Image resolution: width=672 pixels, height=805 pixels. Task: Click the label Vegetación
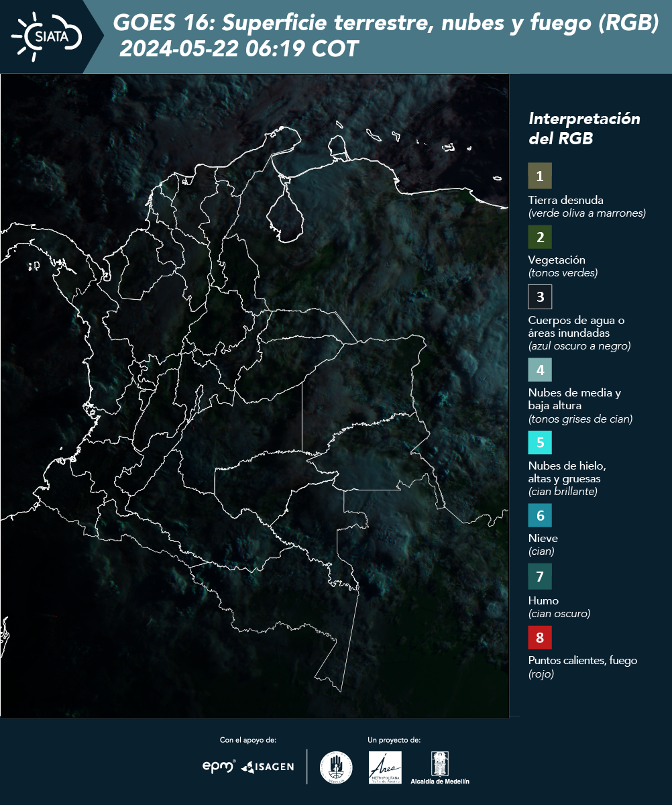[557, 260]
